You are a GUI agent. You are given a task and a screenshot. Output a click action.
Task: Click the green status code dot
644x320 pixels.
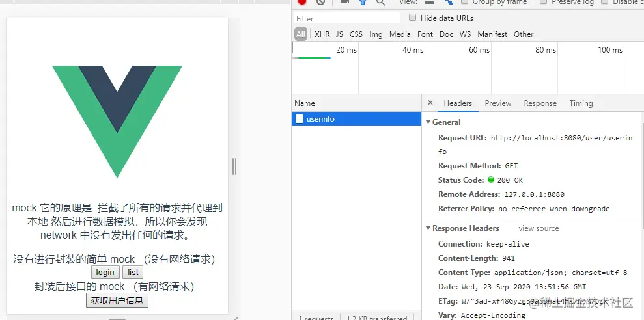491,180
